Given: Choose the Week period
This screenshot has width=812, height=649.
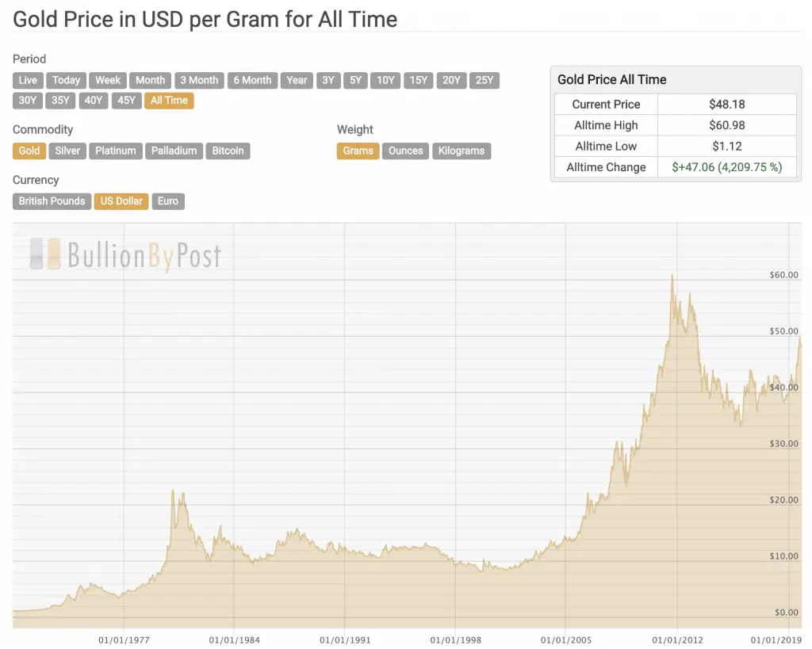Looking at the screenshot, I should pos(108,80).
